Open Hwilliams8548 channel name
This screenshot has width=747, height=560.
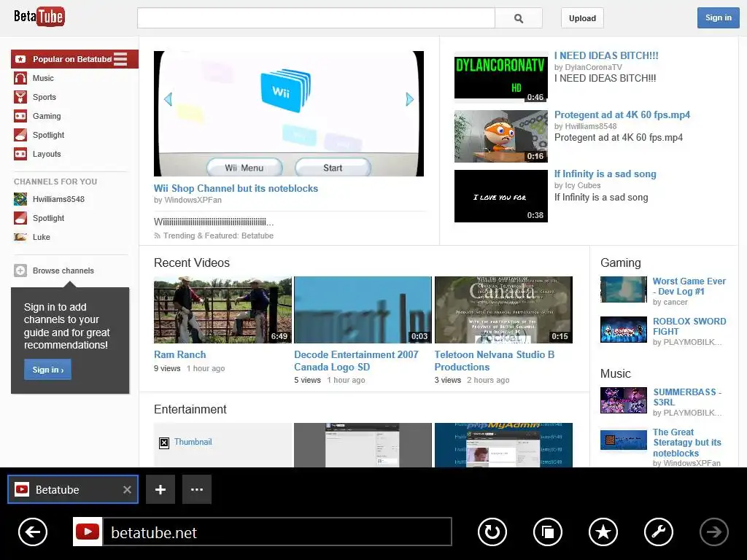click(x=58, y=199)
